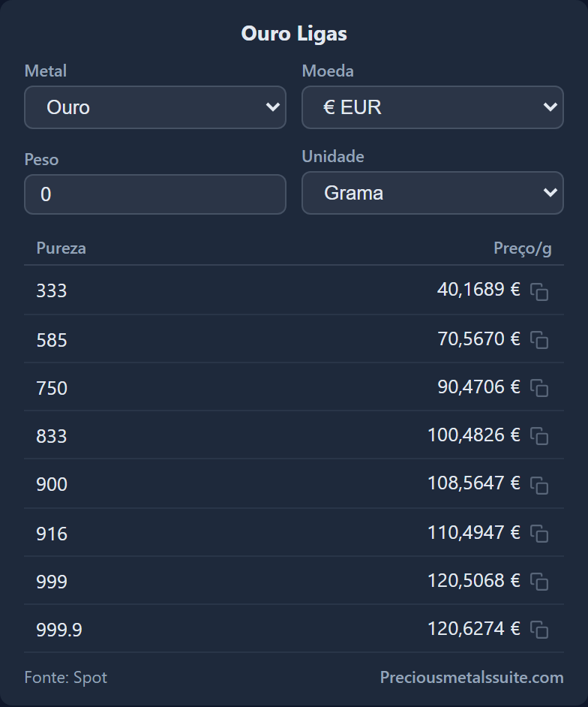This screenshot has width=588, height=707.
Task: Select the 120,6274 € price value
Action: (x=473, y=628)
